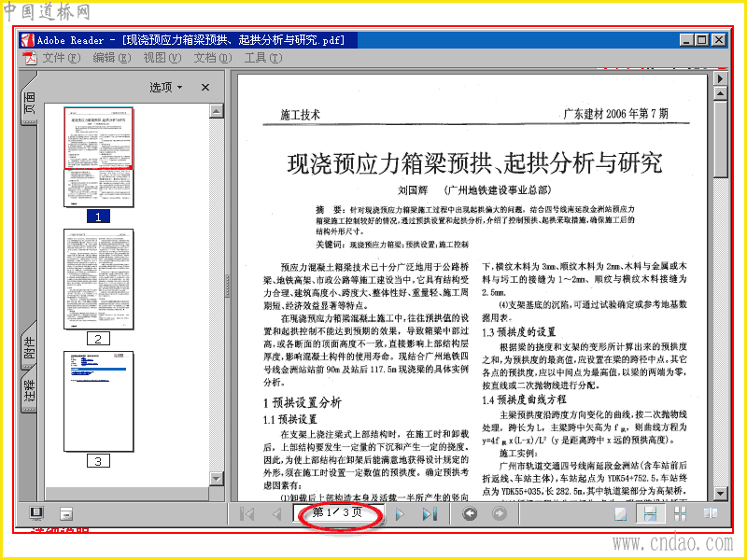Click previous page arrow icon
Viewport: 747px width, 560px height.
[277, 514]
